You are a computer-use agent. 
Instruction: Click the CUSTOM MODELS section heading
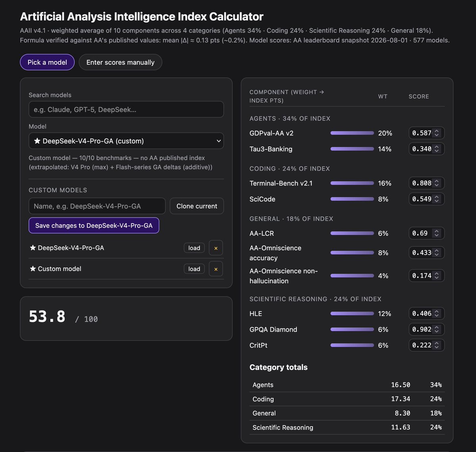click(58, 190)
